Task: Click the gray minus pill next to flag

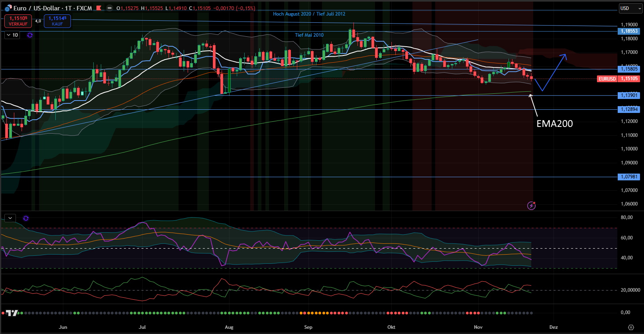Action: (x=109, y=8)
